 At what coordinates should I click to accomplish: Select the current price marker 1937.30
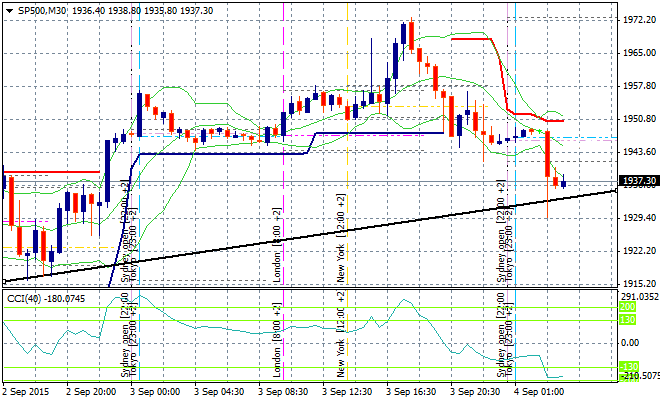(x=637, y=181)
